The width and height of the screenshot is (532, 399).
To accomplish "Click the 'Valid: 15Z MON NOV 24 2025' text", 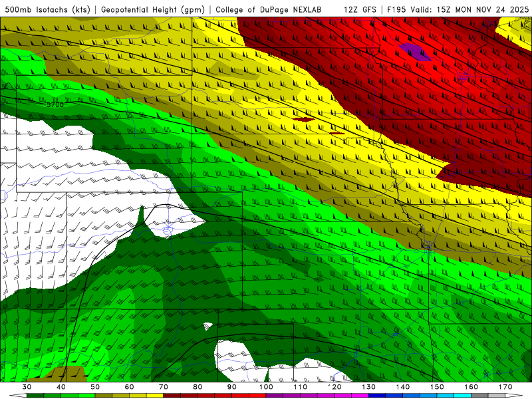I will (x=469, y=10).
